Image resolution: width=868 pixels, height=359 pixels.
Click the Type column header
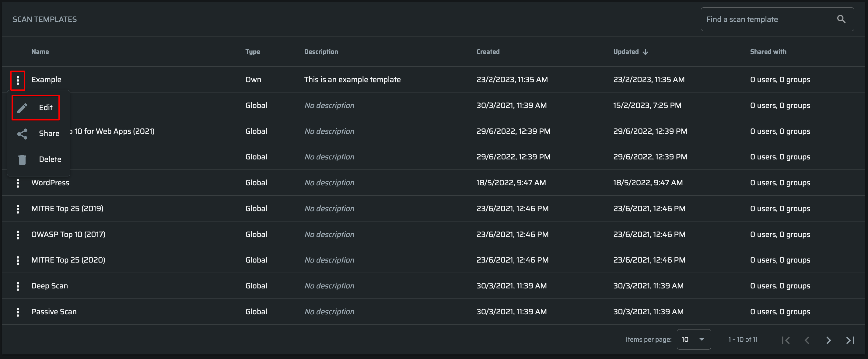[x=252, y=51]
